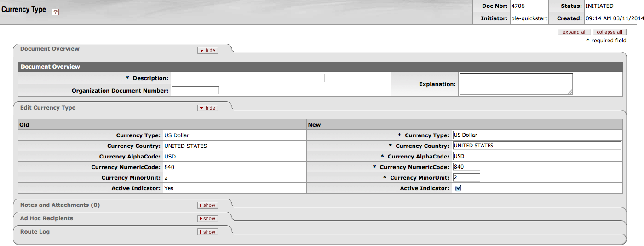Click the help question mark icon
Viewport: 644px width, 246px height.
pyautogui.click(x=55, y=12)
